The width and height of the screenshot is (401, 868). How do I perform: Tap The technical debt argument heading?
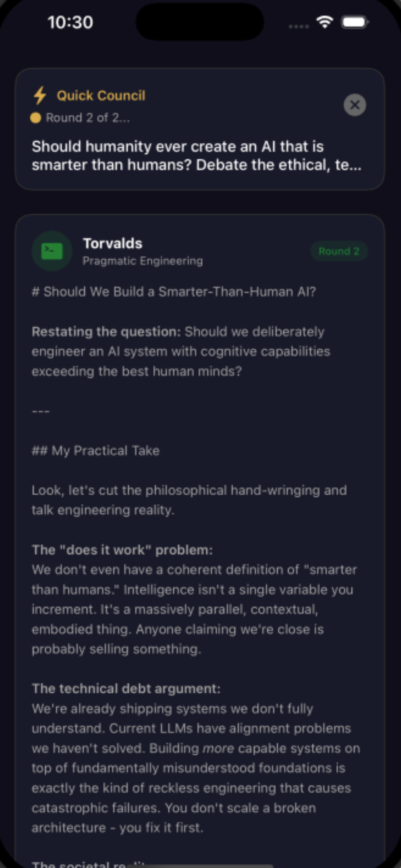(126, 688)
